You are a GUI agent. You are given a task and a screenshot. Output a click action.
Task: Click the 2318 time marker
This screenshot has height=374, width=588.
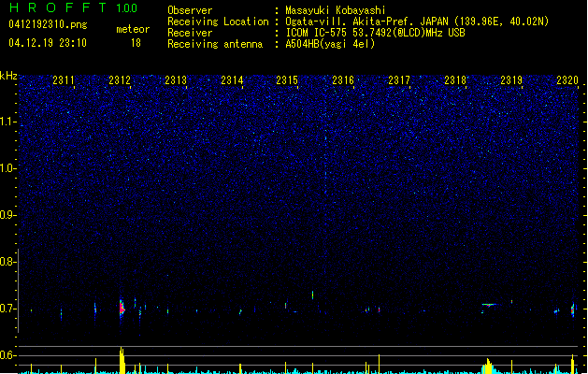pos(455,80)
